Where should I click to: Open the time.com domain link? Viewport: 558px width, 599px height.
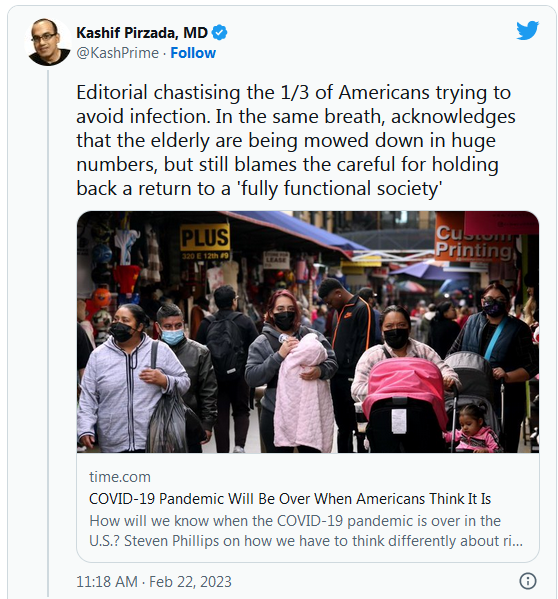pyautogui.click(x=120, y=477)
